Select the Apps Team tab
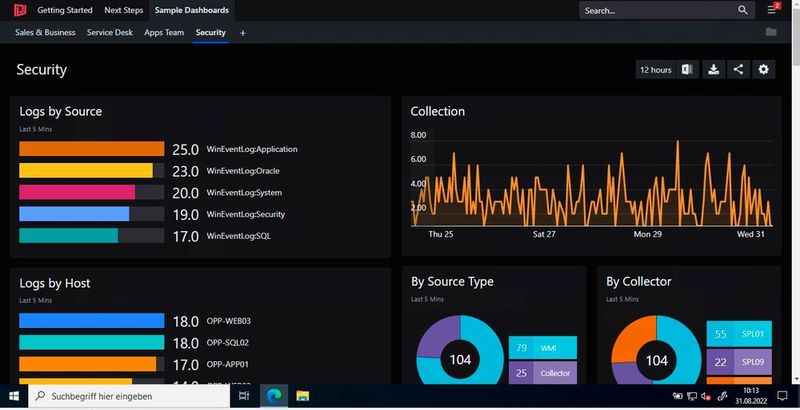The image size is (800, 410). 164,32
